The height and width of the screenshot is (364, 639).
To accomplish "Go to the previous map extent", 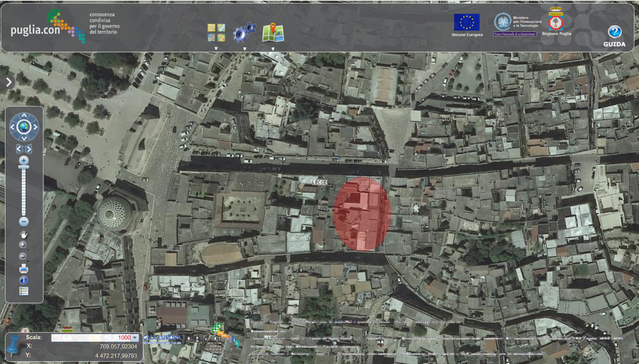I will [19, 149].
